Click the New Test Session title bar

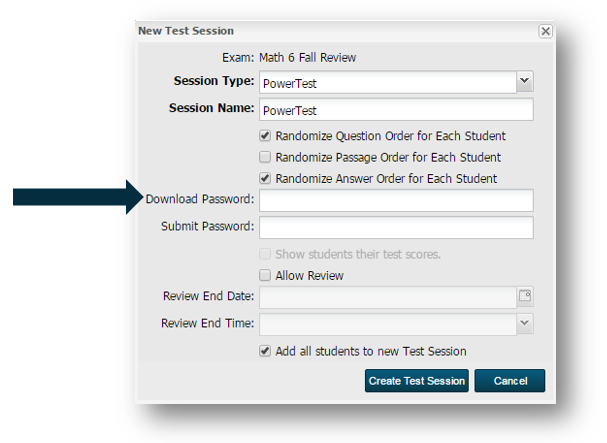[337, 31]
